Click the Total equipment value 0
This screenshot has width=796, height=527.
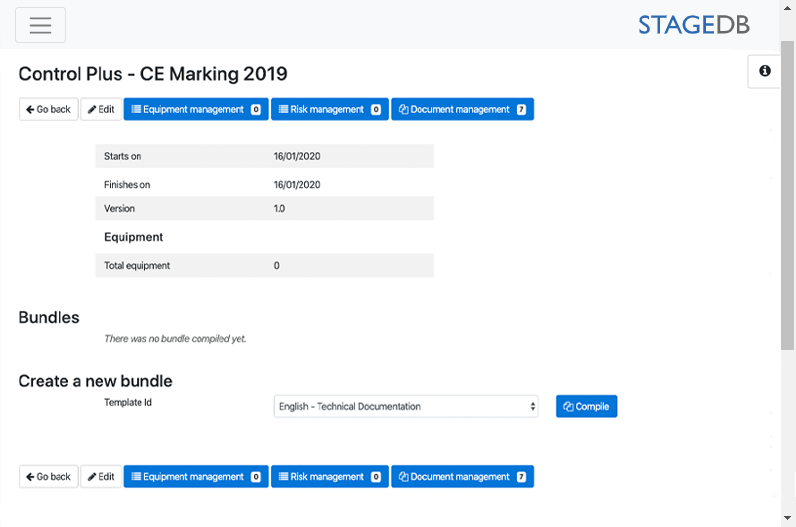pyautogui.click(x=277, y=266)
